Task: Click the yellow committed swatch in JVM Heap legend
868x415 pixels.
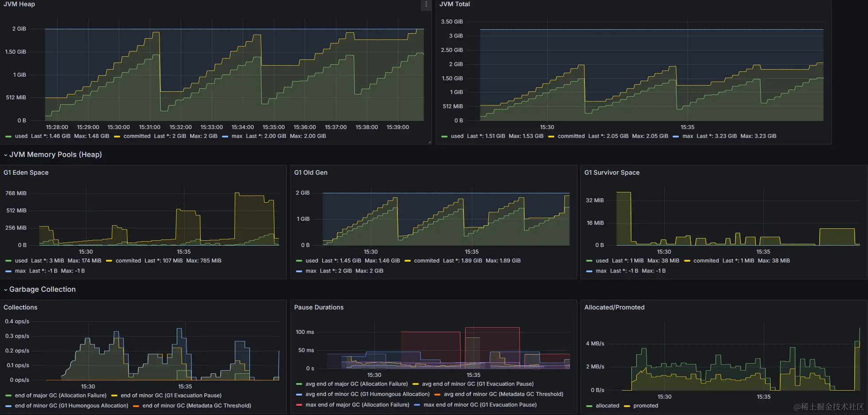Action: coord(117,137)
